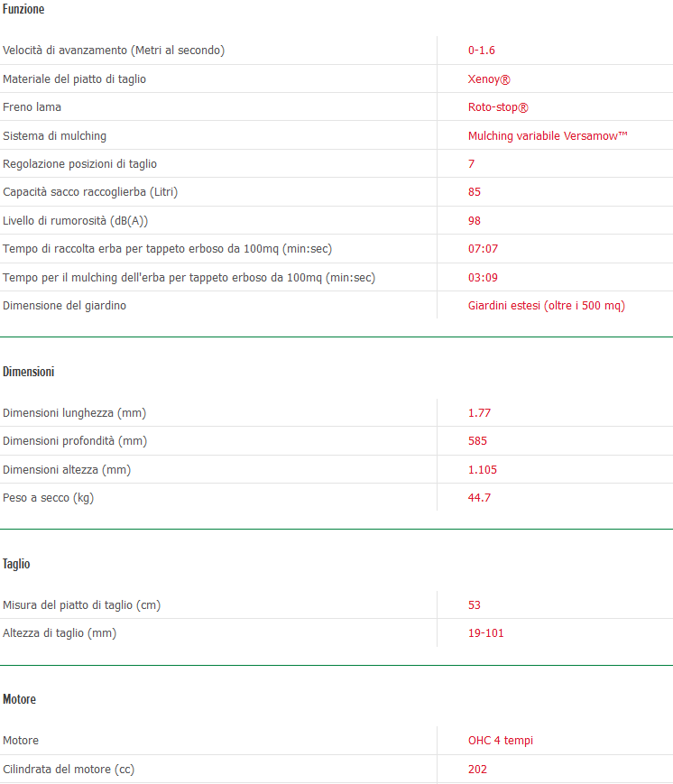Click the 03:09 mulching time value

(483, 278)
